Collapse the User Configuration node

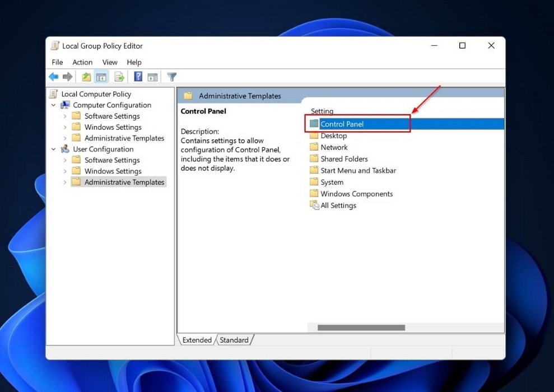click(54, 149)
